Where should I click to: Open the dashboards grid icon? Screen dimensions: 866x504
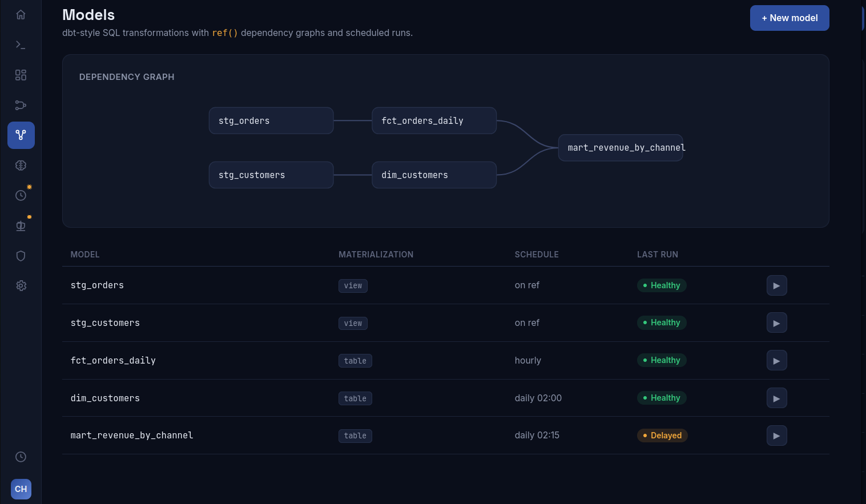coord(21,75)
